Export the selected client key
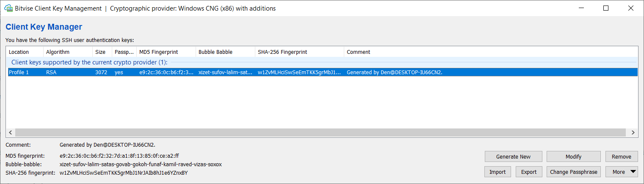644x184 pixels. point(528,172)
